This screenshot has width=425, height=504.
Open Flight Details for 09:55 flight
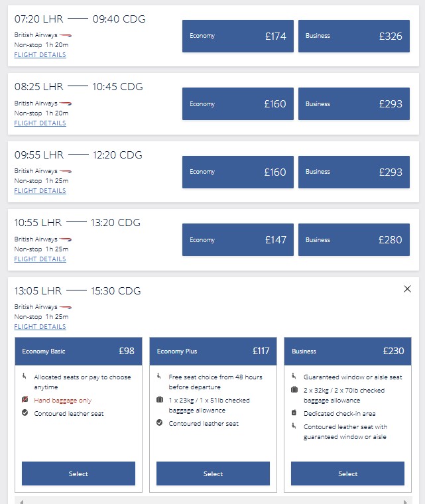(40, 190)
